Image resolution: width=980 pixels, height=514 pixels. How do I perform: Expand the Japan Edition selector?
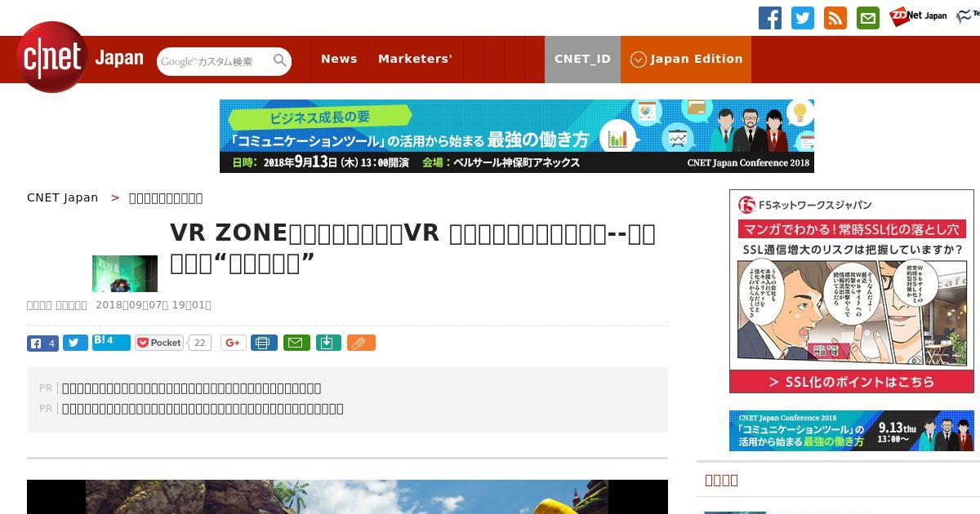686,59
